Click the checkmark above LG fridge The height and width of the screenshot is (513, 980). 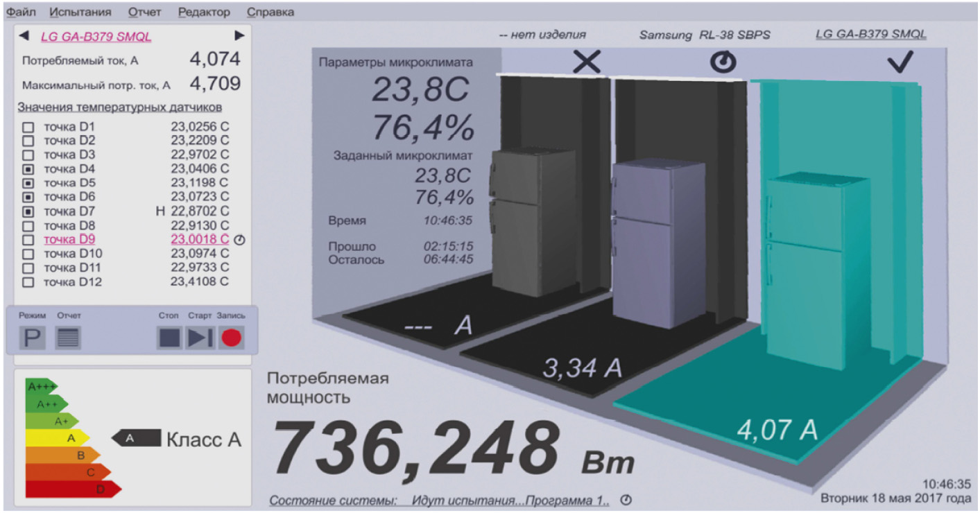click(x=900, y=63)
